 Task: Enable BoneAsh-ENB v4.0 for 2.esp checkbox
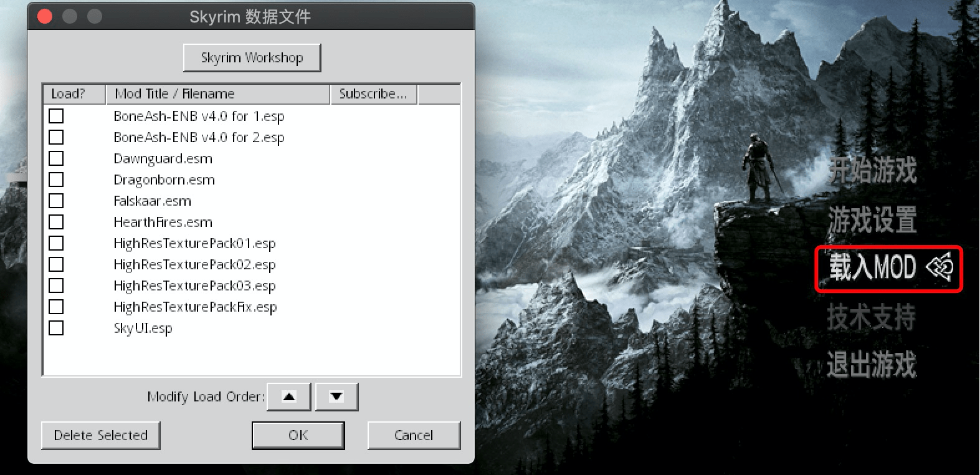56,137
